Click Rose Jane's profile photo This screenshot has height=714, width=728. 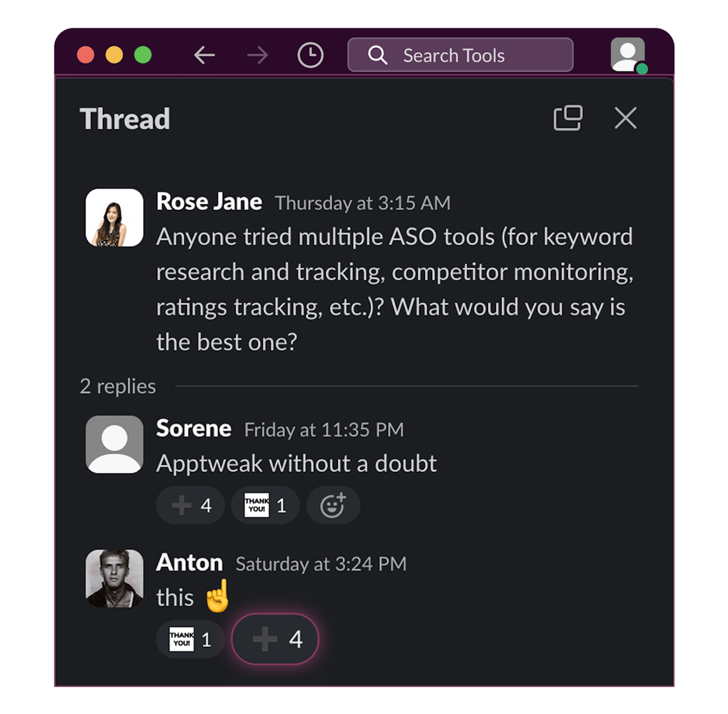coord(114,217)
